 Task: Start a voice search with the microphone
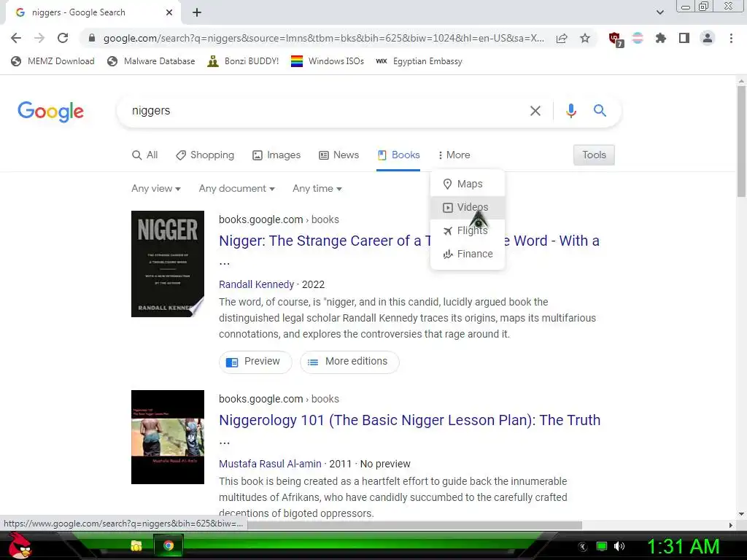click(570, 111)
